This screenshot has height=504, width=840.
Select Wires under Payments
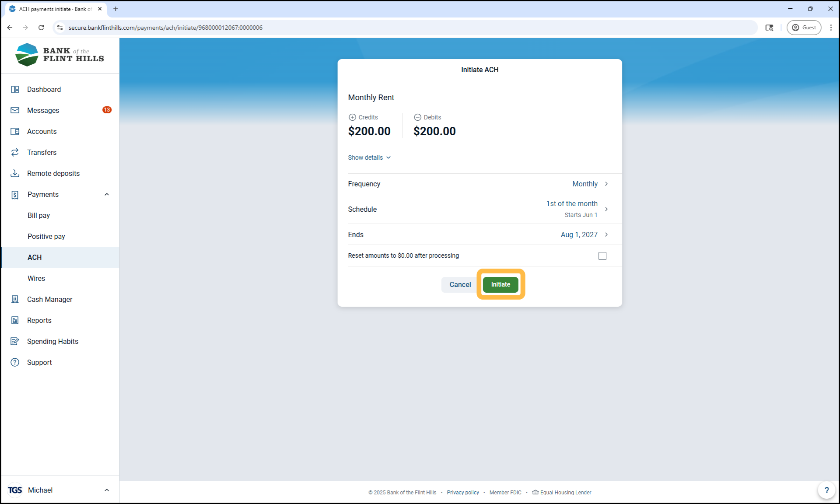pos(36,278)
